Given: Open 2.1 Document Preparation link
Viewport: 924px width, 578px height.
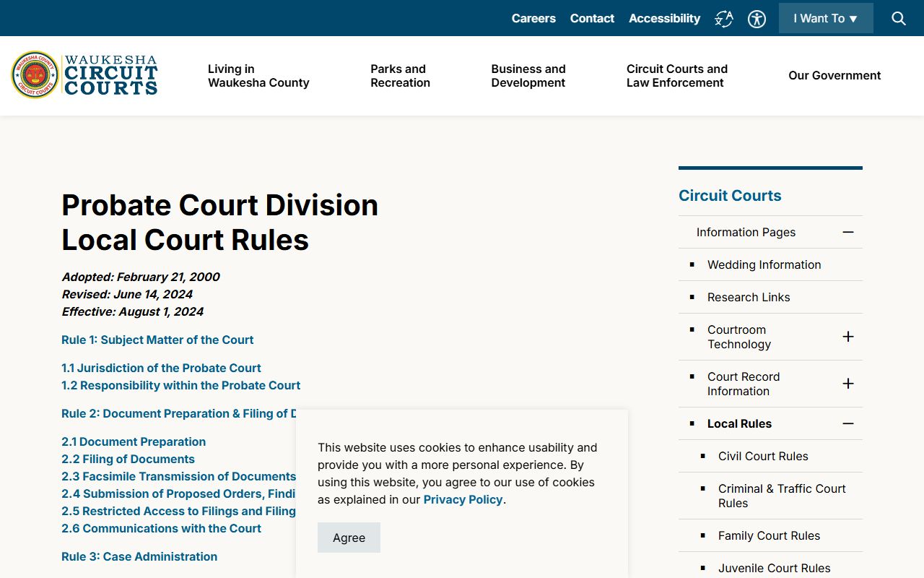Looking at the screenshot, I should click(x=134, y=441).
